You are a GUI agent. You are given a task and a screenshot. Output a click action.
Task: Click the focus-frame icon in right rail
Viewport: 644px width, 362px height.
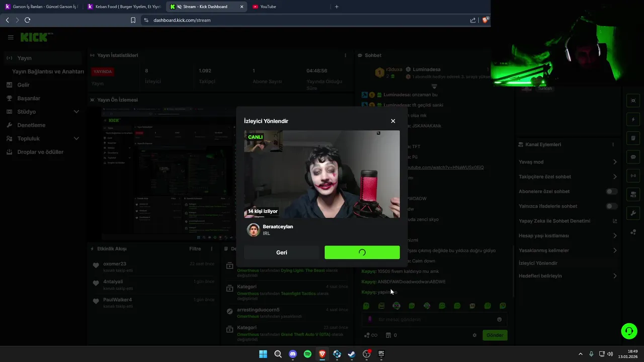point(633,101)
